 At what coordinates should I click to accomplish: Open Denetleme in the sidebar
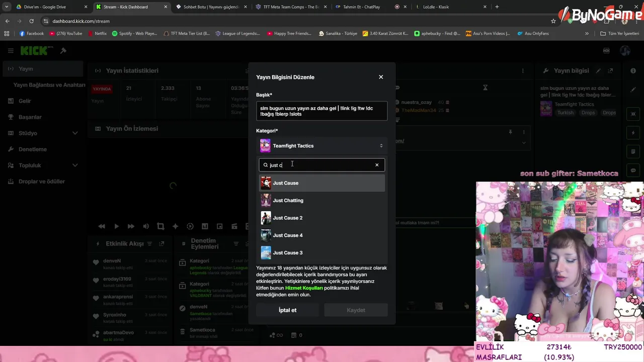[42, 149]
